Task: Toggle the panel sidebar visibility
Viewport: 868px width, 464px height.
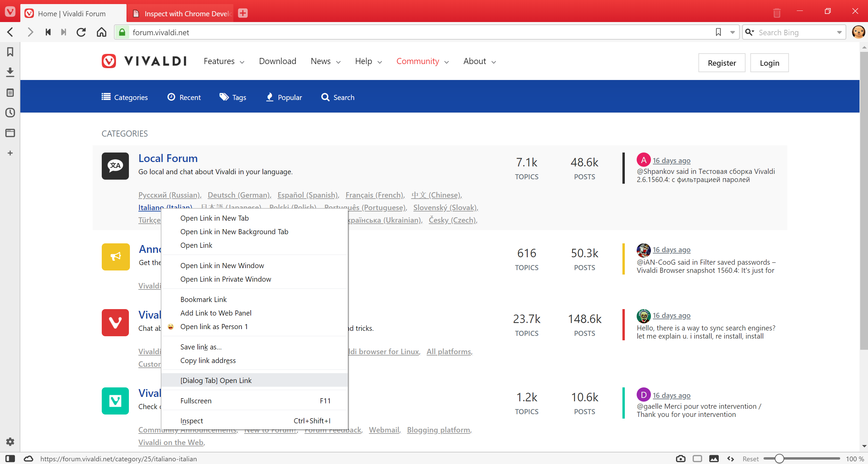Action: click(11, 459)
